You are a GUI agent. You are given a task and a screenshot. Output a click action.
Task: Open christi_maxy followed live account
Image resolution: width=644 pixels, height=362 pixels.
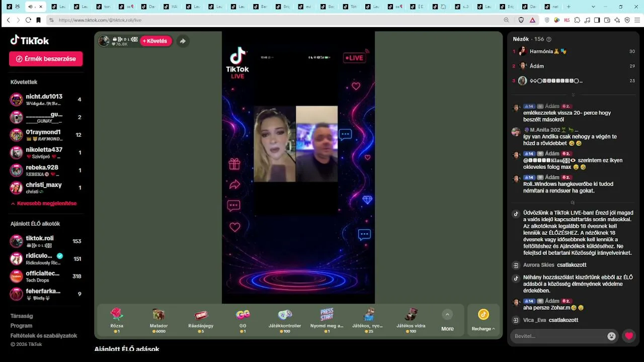click(46, 188)
